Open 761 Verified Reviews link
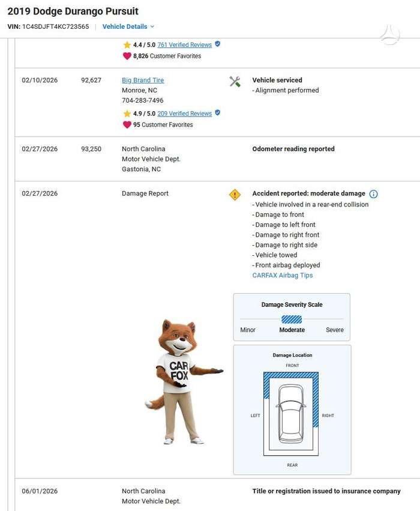420x511 pixels. 185,44
